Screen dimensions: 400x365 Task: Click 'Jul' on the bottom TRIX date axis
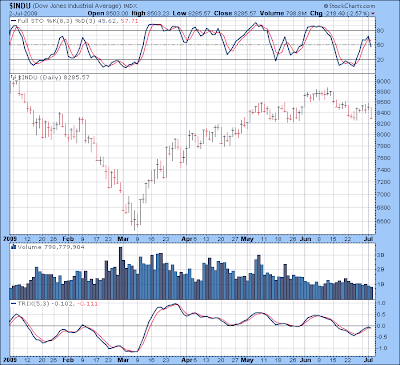(x=369, y=360)
